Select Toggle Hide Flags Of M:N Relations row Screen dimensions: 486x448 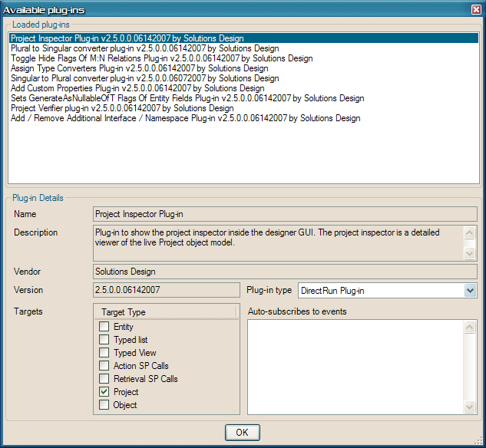pyautogui.click(x=243, y=58)
